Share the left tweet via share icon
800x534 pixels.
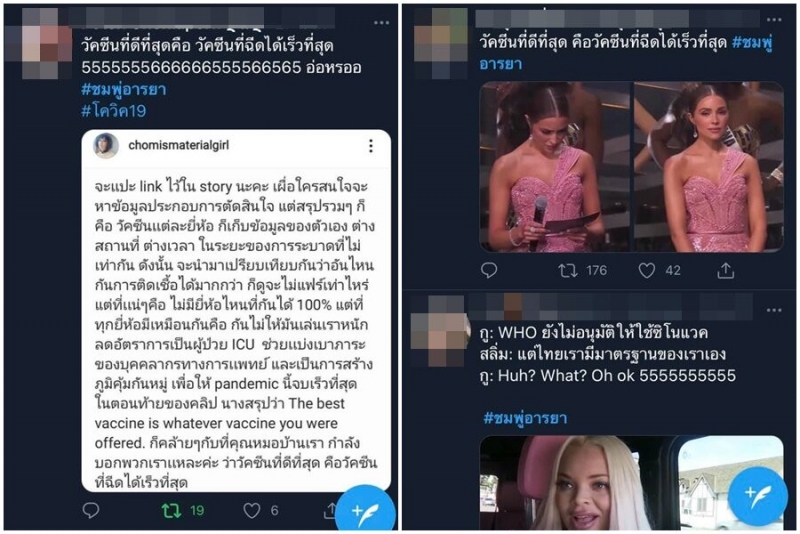330,510
